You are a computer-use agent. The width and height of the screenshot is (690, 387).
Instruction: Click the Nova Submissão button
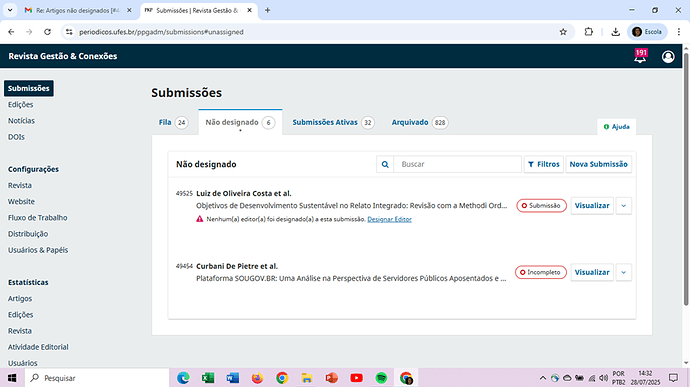[x=598, y=164]
